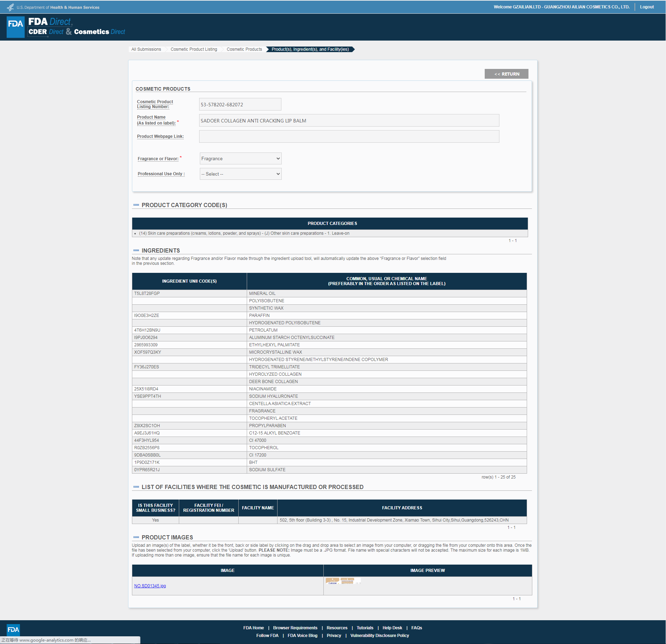Open the Professional Use Only dropdown

(x=240, y=174)
